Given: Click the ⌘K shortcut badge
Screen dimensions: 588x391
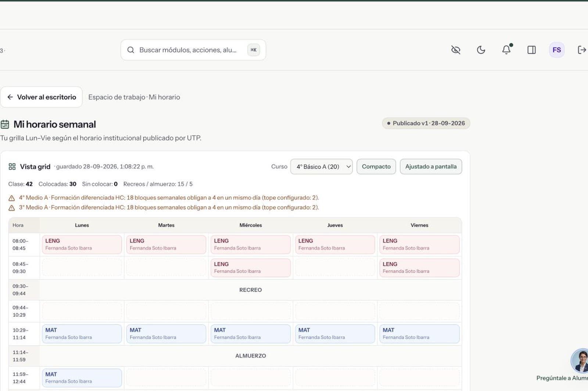Looking at the screenshot, I should coord(254,50).
